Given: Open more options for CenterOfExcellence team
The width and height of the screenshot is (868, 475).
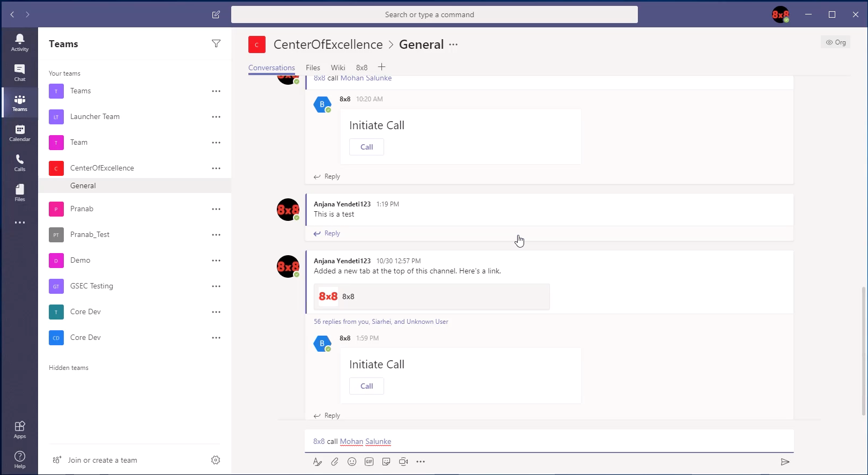Looking at the screenshot, I should click(216, 168).
